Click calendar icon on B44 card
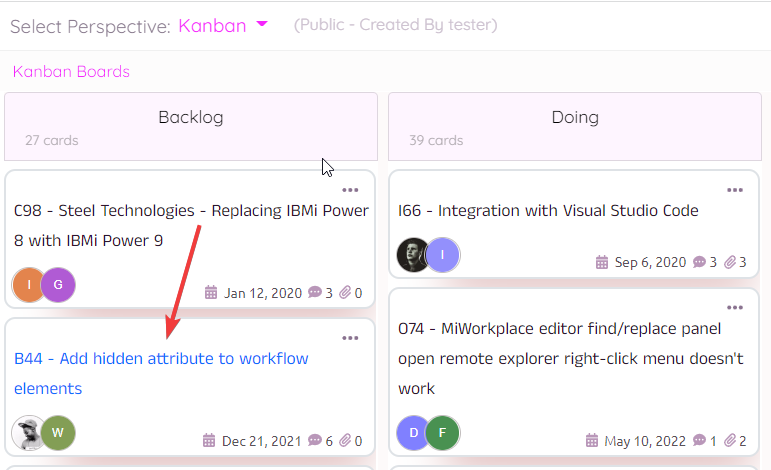Viewport: 771px width, 470px height. (210, 440)
